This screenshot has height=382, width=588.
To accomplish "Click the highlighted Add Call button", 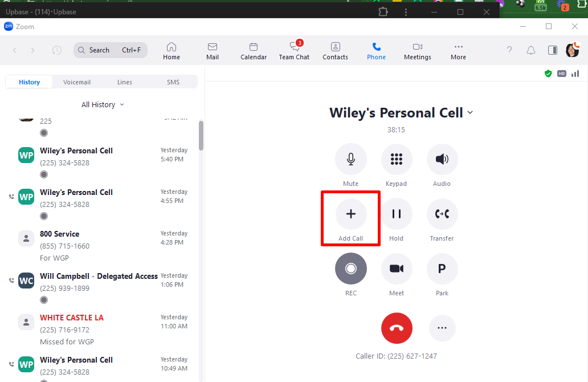I will (x=350, y=218).
